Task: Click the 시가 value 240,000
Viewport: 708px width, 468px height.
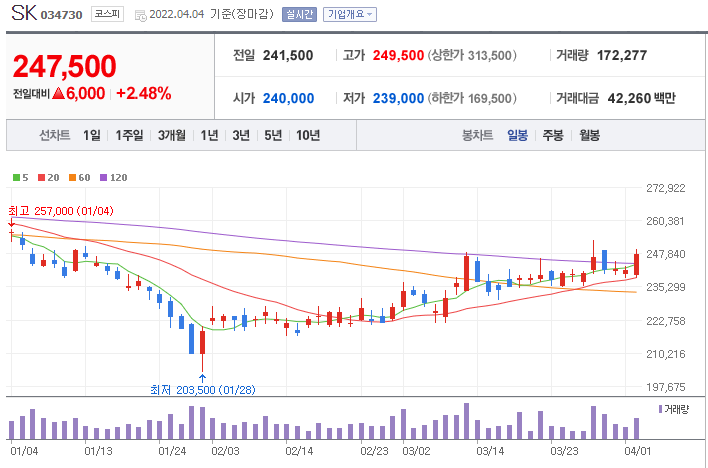Action: (288, 98)
